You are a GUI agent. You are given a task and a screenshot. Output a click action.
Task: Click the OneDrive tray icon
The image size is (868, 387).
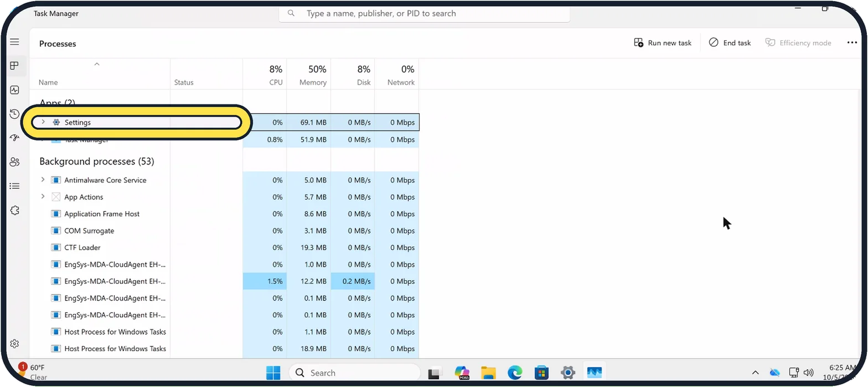(x=775, y=373)
